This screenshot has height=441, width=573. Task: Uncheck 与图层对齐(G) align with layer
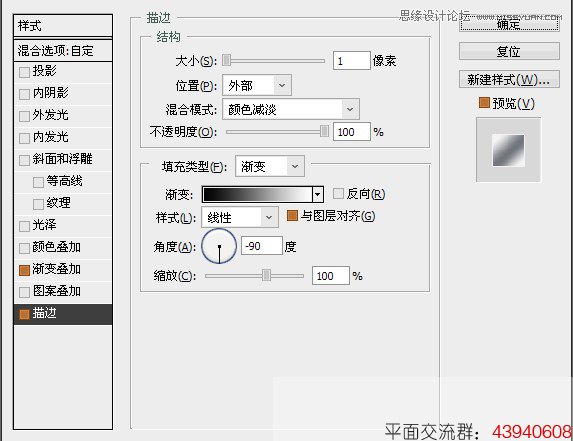(x=292, y=216)
